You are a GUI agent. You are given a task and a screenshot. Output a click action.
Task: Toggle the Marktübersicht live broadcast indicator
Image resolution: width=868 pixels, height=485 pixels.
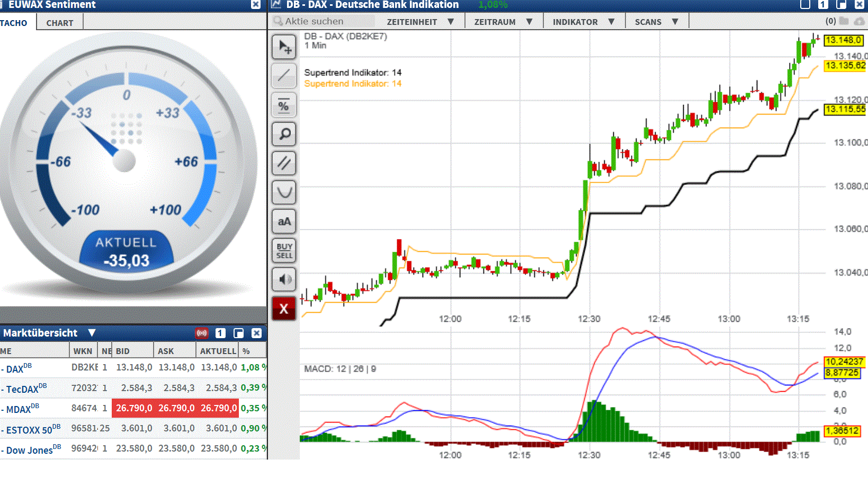point(202,333)
